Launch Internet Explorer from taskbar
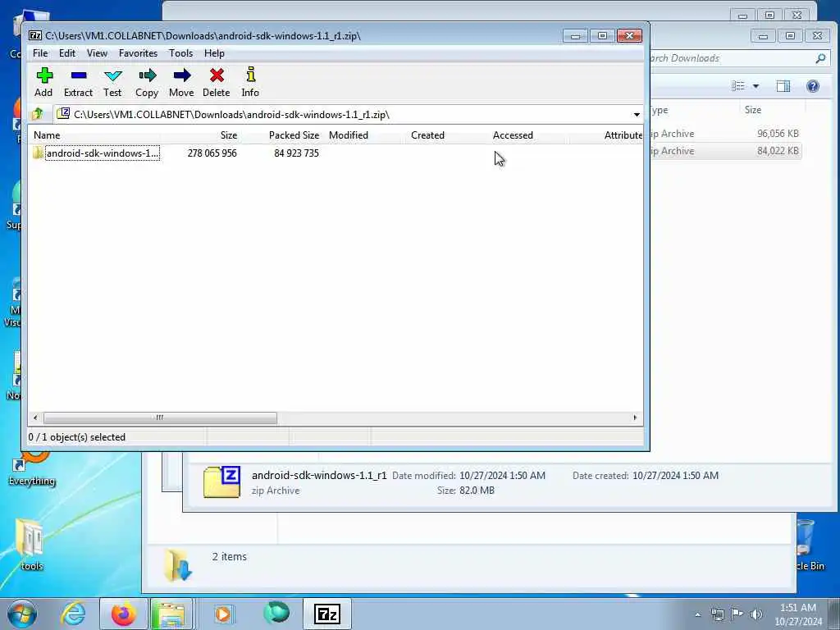The height and width of the screenshot is (630, 840). [x=73, y=614]
